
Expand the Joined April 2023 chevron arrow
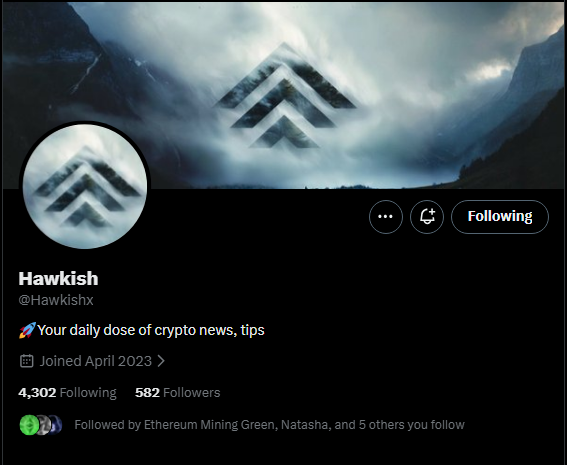point(161,361)
